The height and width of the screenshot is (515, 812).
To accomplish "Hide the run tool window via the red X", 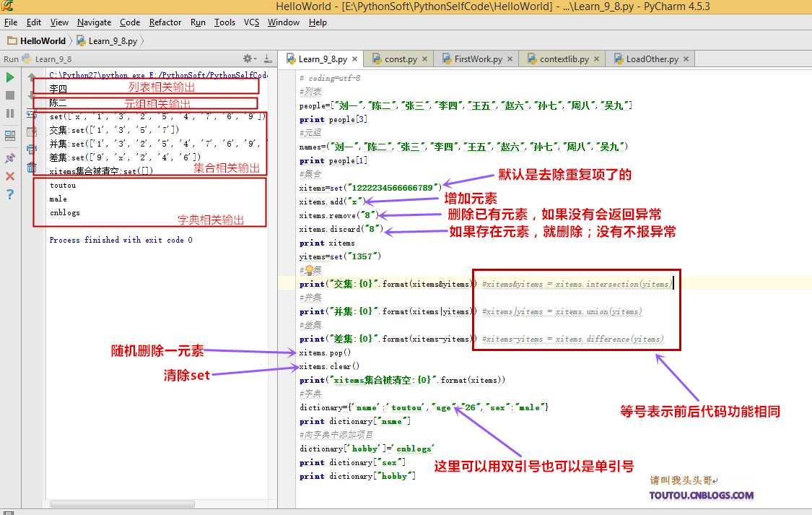I will coord(9,175).
